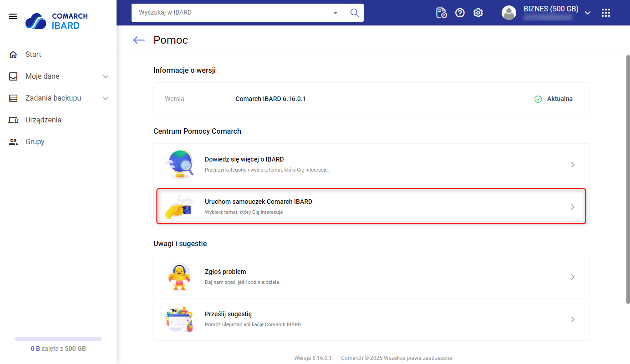
Task: Open Urządzenia in sidebar
Action: point(58,120)
